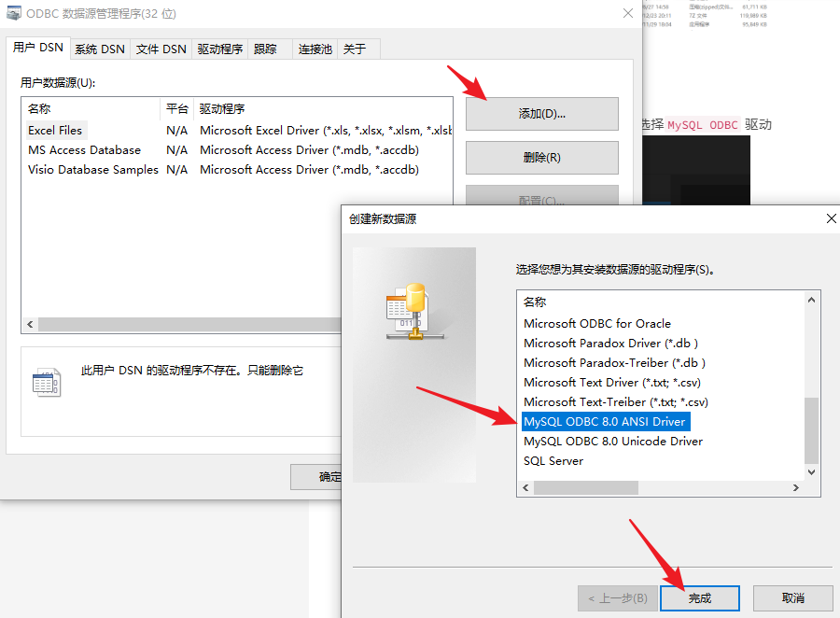Close the ODBC 数据源管理程序 window
This screenshot has width=840, height=618.
[628, 13]
